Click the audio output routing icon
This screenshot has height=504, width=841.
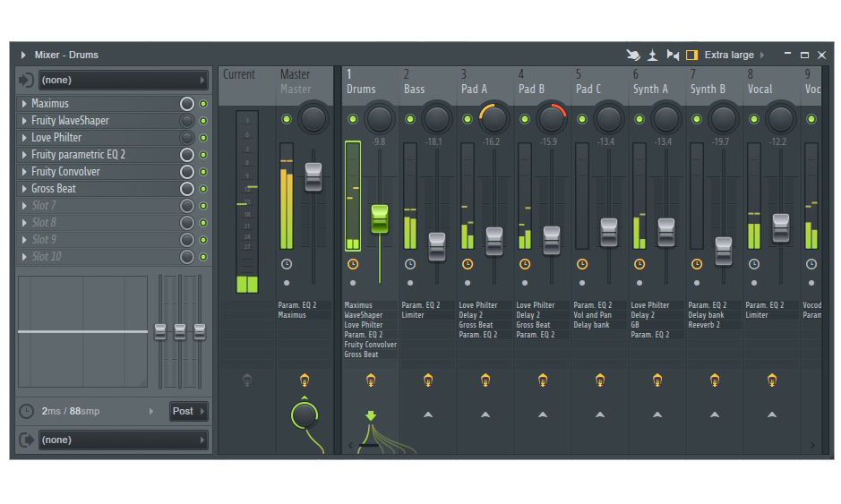click(x=26, y=440)
